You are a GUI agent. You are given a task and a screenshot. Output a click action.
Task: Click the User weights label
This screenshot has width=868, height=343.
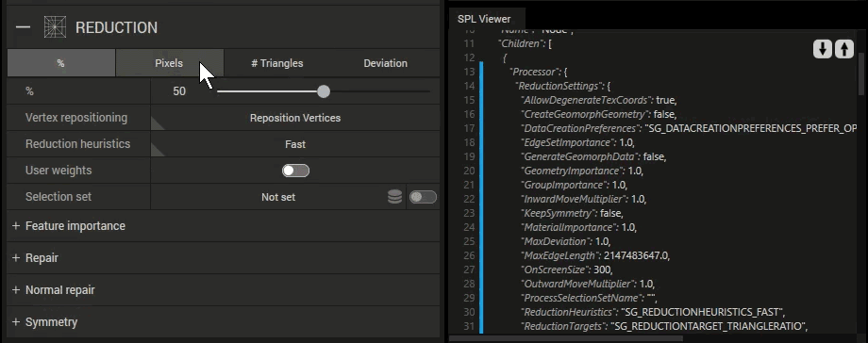(58, 171)
